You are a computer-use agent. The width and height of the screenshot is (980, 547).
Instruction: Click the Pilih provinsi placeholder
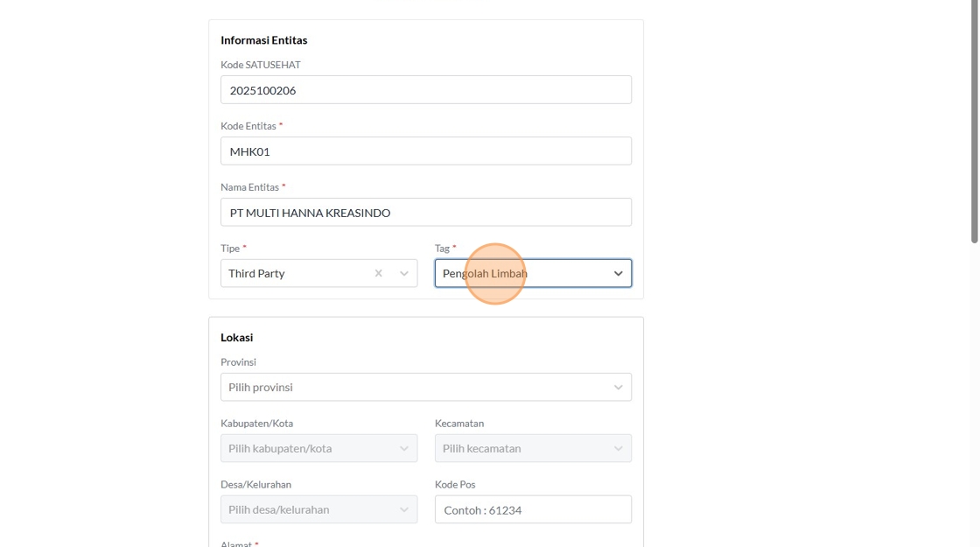261,387
